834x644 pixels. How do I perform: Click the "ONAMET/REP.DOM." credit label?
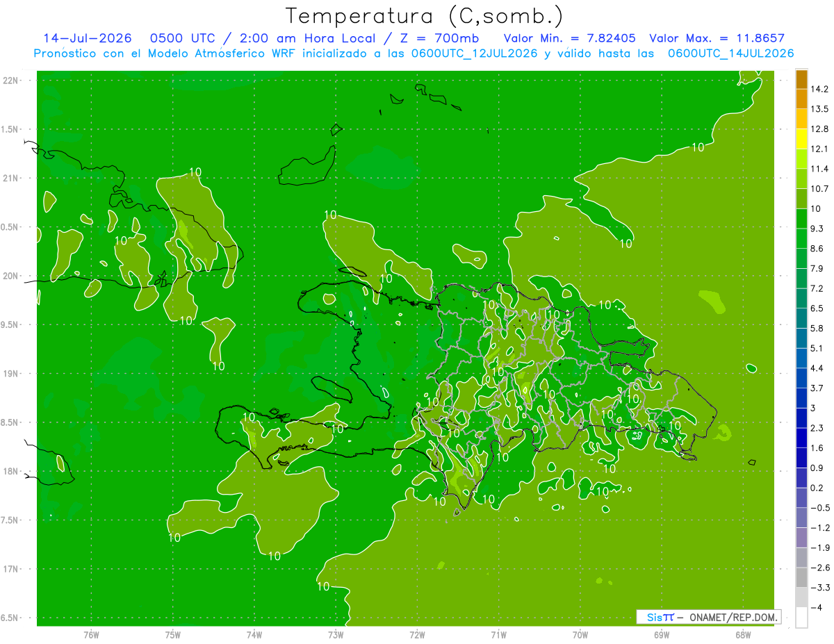[x=733, y=617]
